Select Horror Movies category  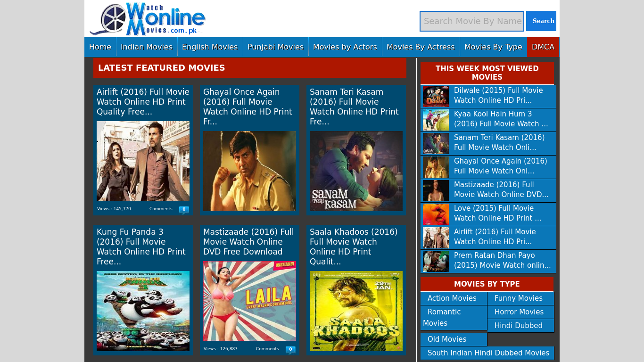tap(520, 312)
